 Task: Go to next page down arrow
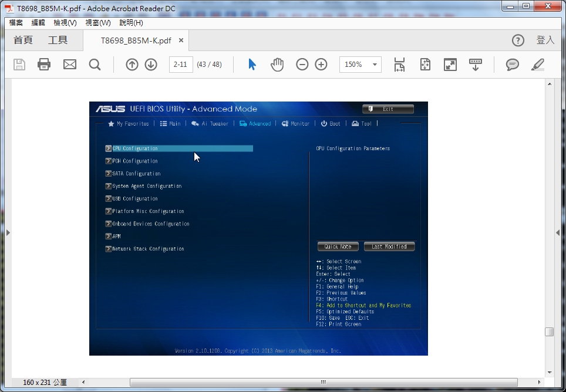(x=151, y=65)
